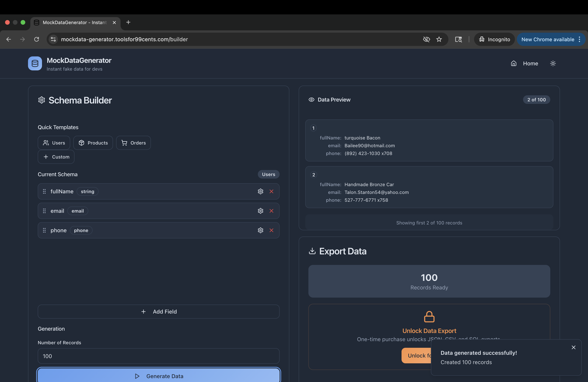Click the MockDataGenerator database logo icon
The image size is (588, 382).
(x=35, y=63)
